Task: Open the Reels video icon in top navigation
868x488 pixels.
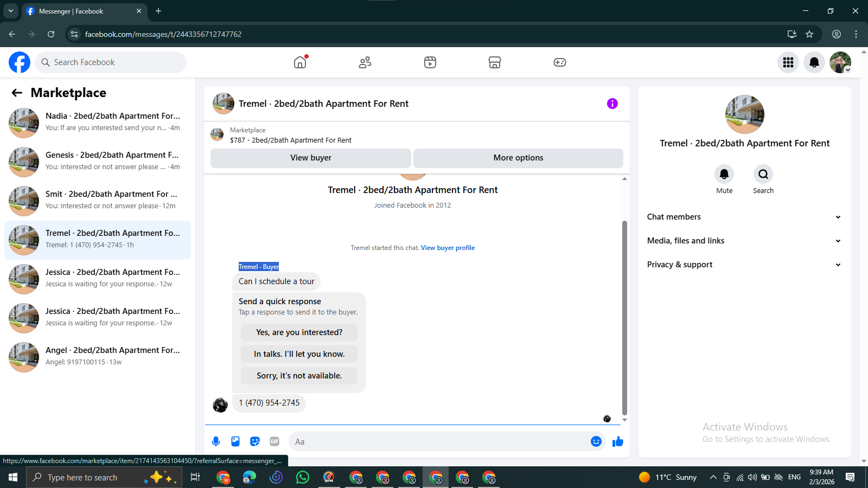Action: coord(430,62)
